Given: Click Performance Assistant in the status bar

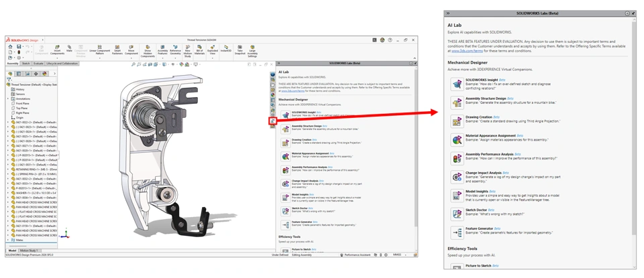Looking at the screenshot, I should pos(356,255).
